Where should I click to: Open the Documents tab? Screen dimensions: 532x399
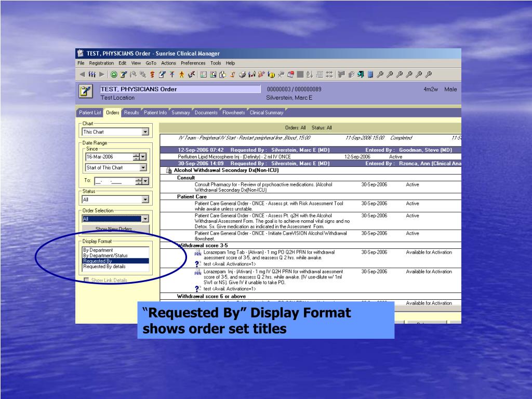[x=206, y=113]
